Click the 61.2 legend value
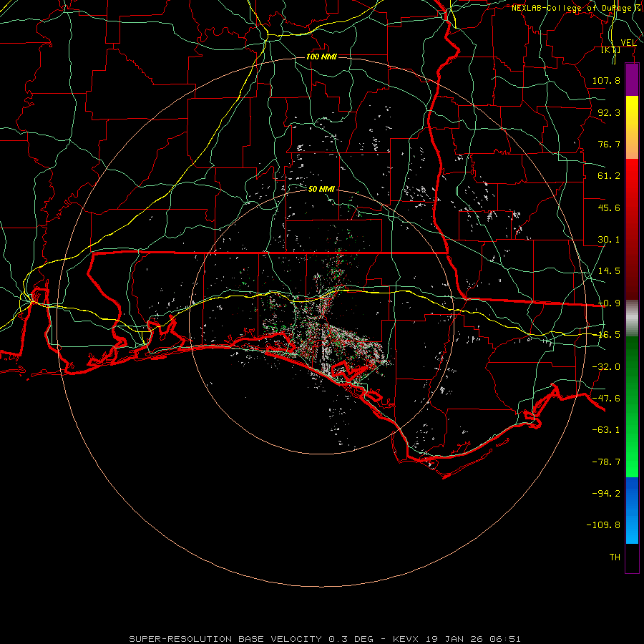The image size is (644, 644). coord(609,176)
